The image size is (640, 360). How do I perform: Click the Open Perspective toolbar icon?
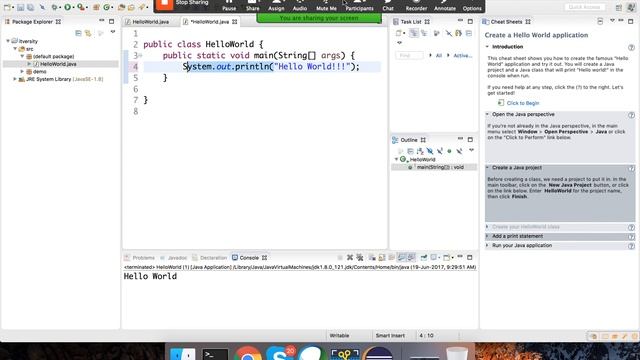[619, 7]
